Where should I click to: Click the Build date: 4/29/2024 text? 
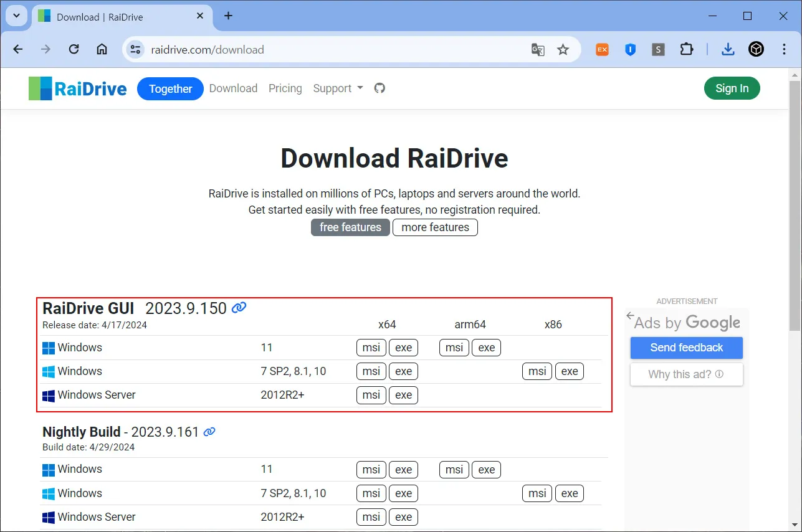click(88, 447)
